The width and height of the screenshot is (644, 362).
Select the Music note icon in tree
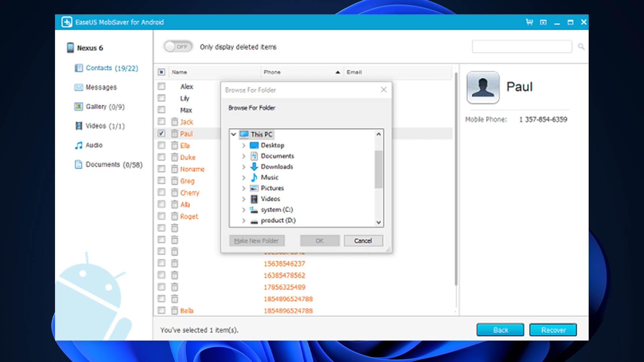(254, 177)
